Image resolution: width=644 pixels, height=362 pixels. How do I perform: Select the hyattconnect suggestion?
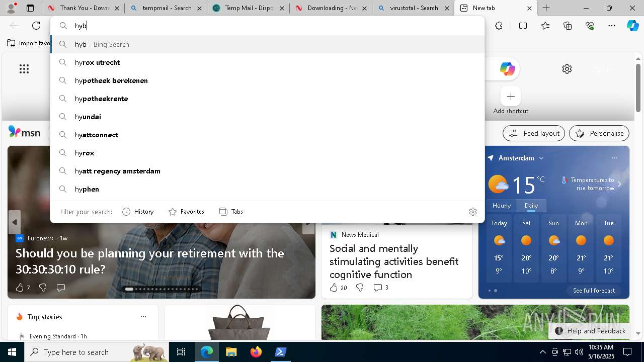tap(267, 135)
